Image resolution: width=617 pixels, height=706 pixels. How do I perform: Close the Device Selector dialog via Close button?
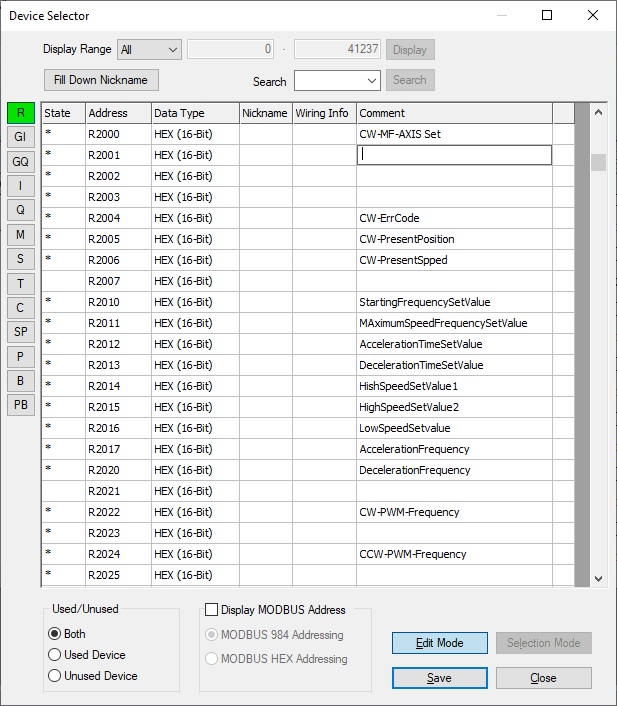(x=544, y=678)
